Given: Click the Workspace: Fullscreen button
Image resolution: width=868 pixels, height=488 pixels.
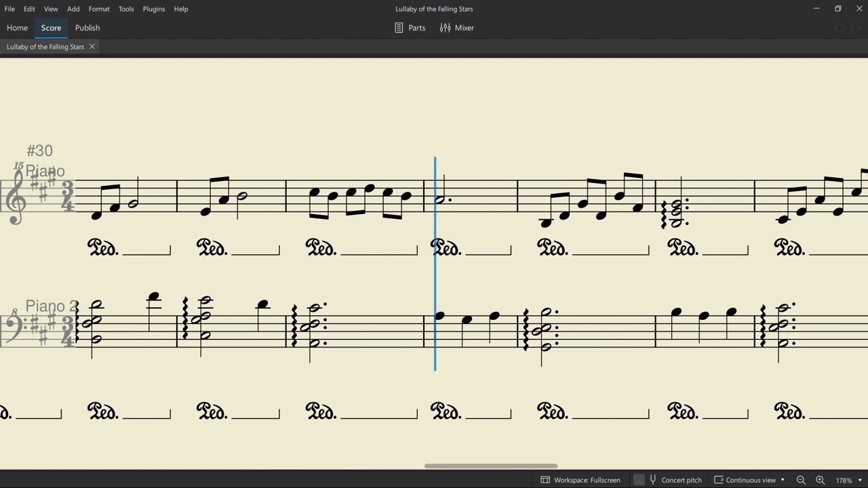Looking at the screenshot, I should coord(580,480).
